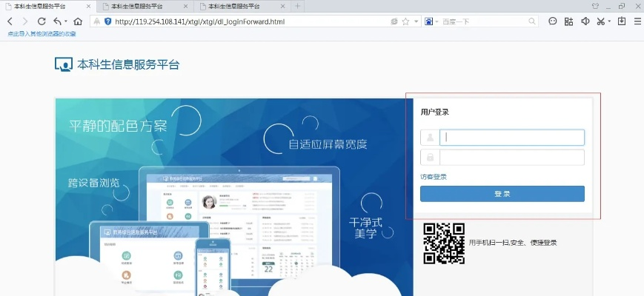Click the 干净式美学 banner text

click(365, 228)
